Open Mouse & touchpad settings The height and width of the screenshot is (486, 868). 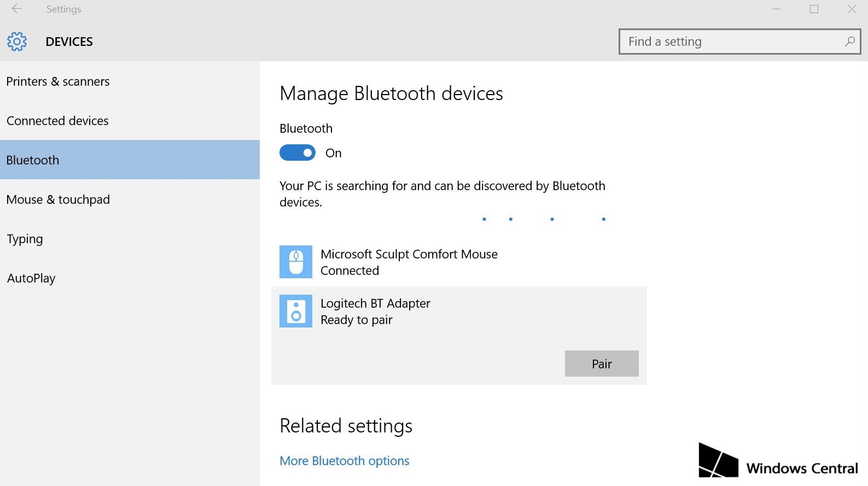[130, 200]
